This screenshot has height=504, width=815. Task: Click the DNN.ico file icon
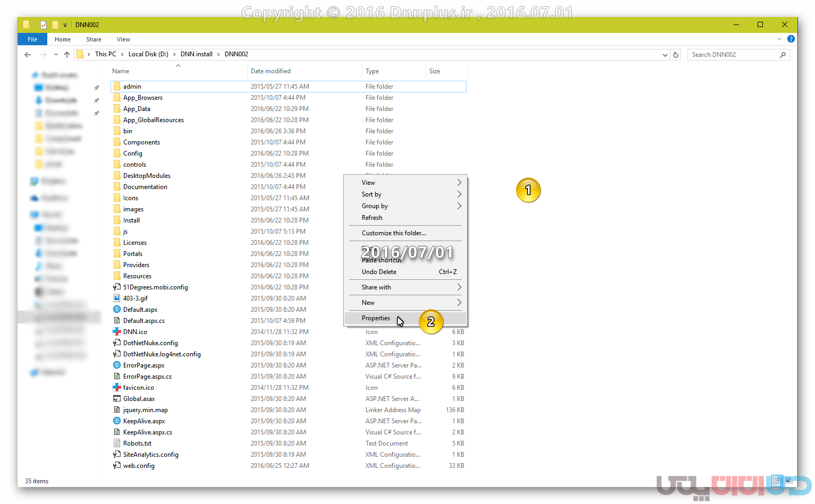(x=117, y=332)
